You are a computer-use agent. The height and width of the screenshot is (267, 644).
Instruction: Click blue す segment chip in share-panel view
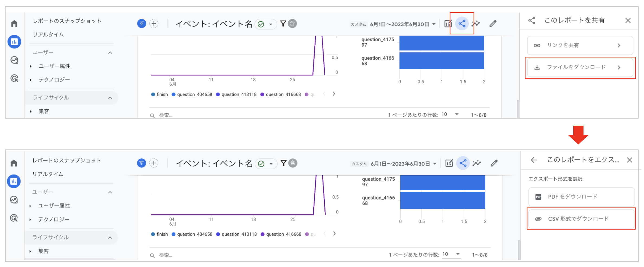pos(141,24)
